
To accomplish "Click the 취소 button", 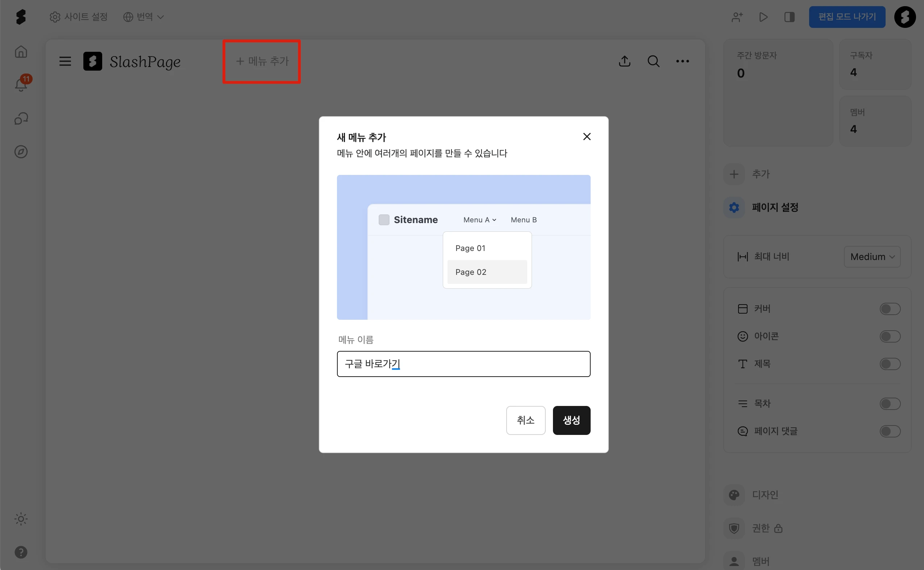I will pos(525,420).
